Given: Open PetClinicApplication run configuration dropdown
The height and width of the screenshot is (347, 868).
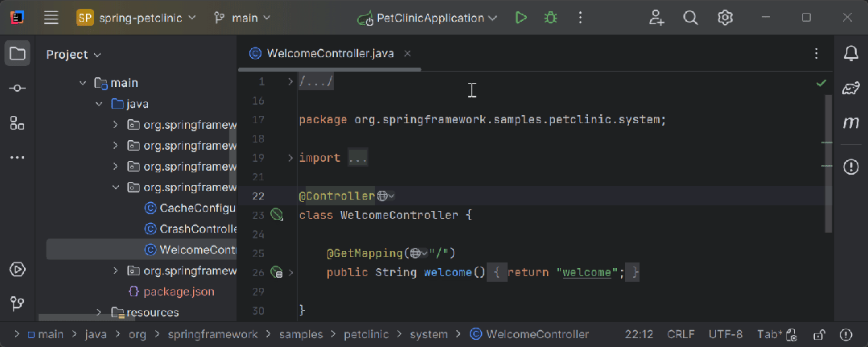Looking at the screenshot, I should [x=428, y=18].
